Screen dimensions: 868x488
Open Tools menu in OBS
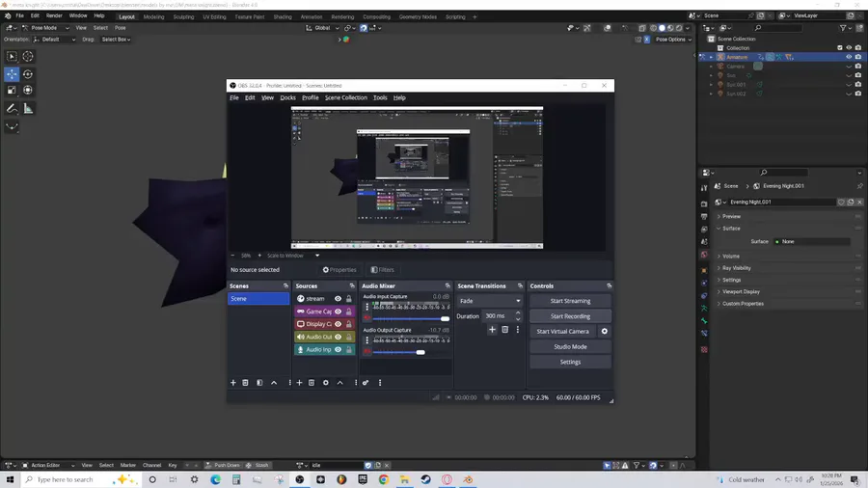(380, 98)
